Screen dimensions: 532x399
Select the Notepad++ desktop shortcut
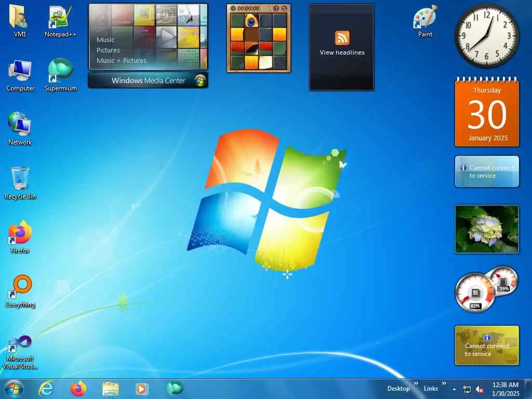point(60,20)
